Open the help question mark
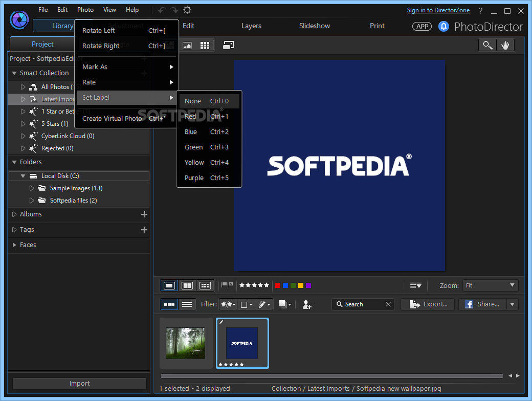 coord(480,11)
